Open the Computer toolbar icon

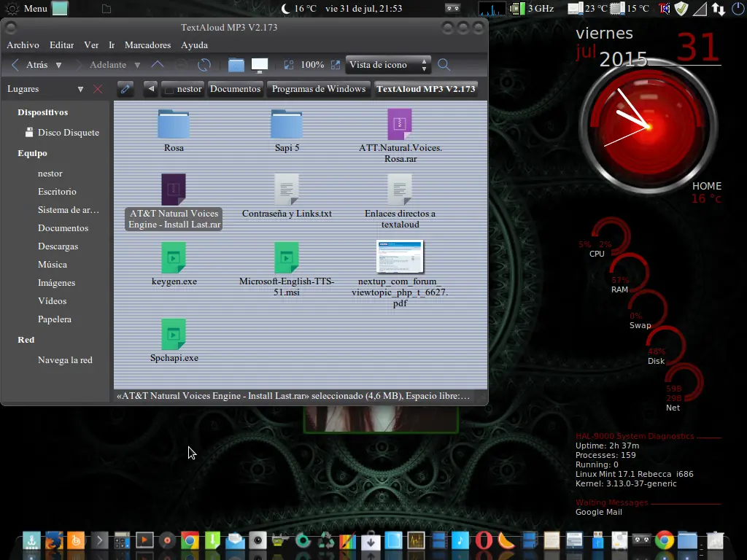coord(260,65)
